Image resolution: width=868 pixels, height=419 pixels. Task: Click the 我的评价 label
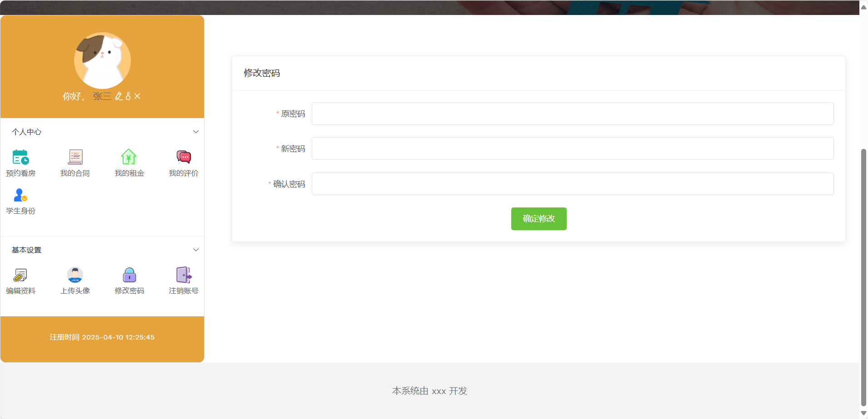[x=184, y=173]
